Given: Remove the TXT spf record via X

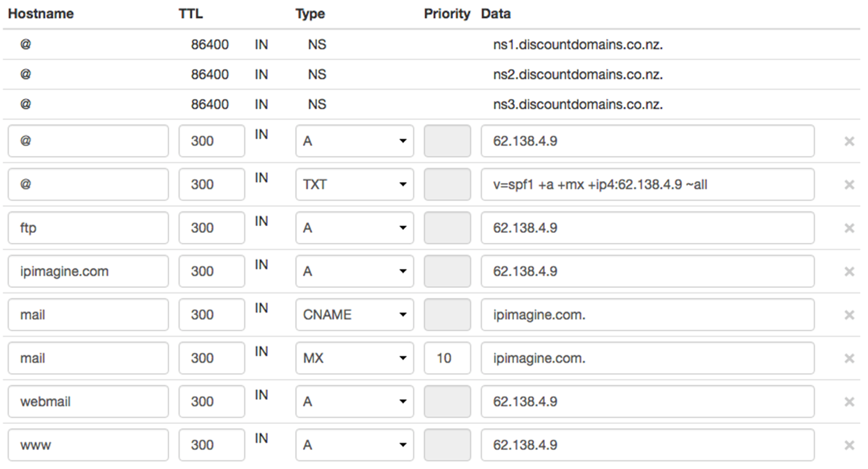Looking at the screenshot, I should 849,185.
